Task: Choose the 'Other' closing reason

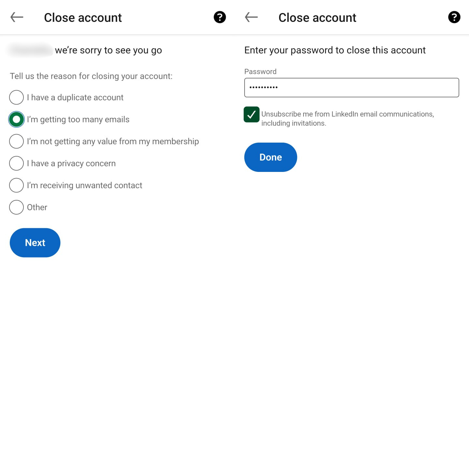Action: pos(16,207)
